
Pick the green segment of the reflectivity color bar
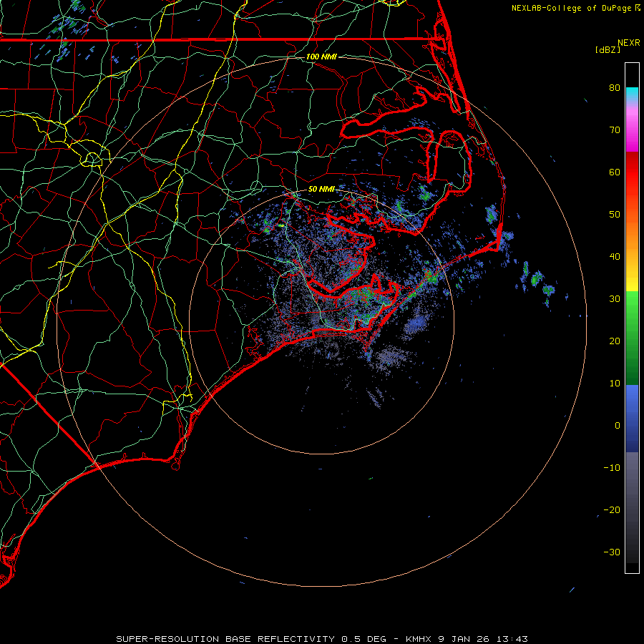[632, 338]
